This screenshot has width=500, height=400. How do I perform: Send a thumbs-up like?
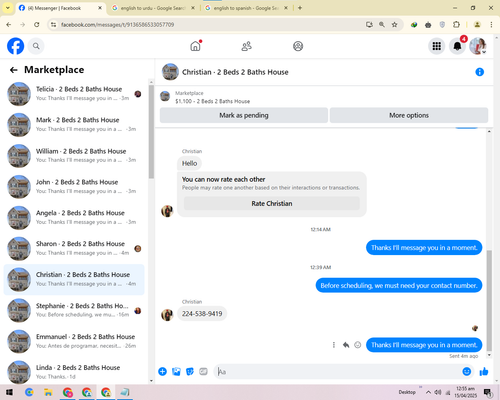coord(484,371)
